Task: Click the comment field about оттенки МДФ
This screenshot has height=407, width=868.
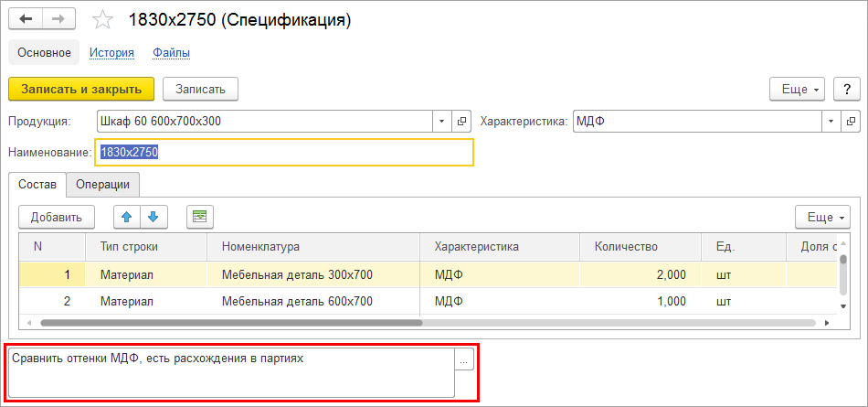Action: [x=231, y=372]
